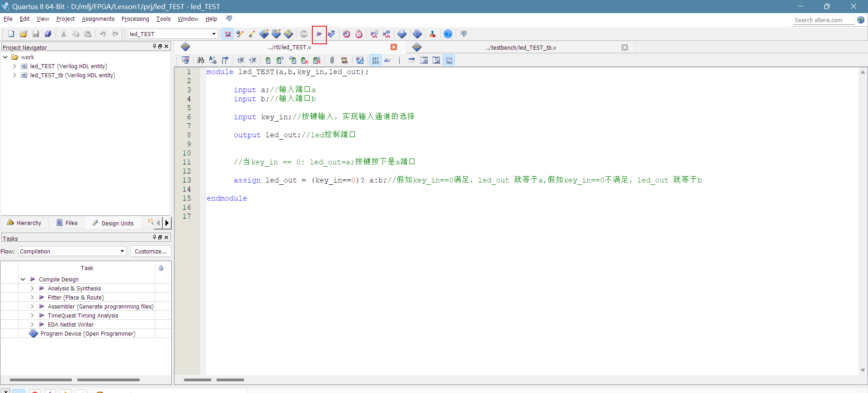Image resolution: width=868 pixels, height=393 pixels.
Task: Toggle the line numbers display button
Action: (x=375, y=60)
